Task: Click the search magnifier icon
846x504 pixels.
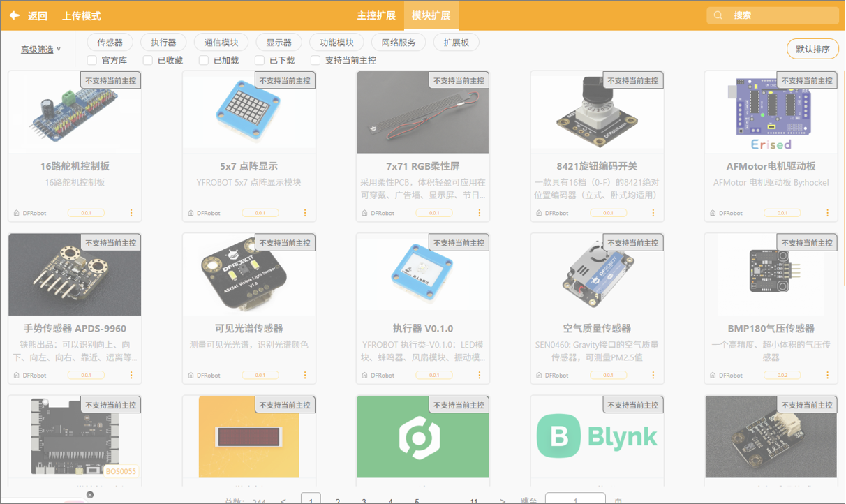Action: tap(718, 15)
